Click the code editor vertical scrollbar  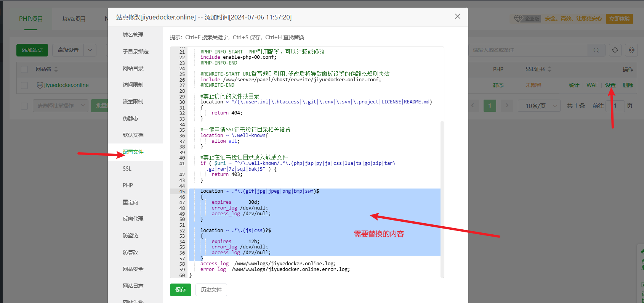point(442,198)
